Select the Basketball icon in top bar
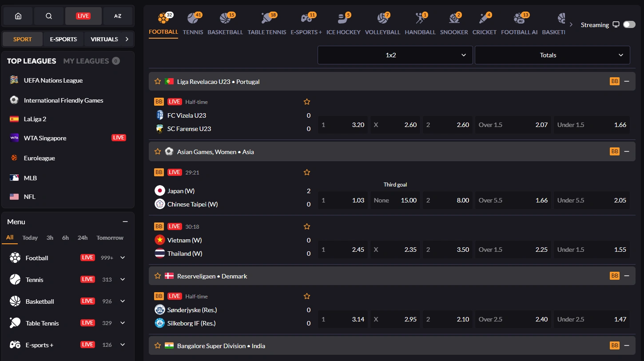Image resolution: width=644 pixels, height=361 pixels. pyautogui.click(x=225, y=18)
